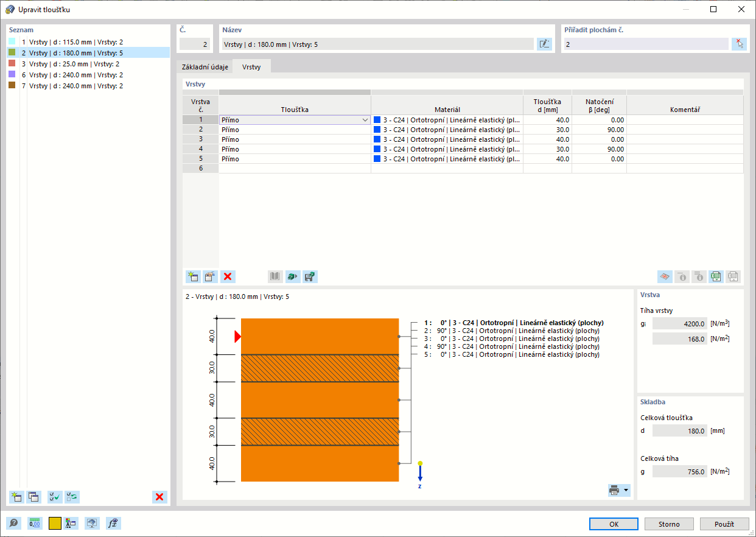The height and width of the screenshot is (537, 756).
Task: Delete layer row with red X under table
Action: (228, 276)
